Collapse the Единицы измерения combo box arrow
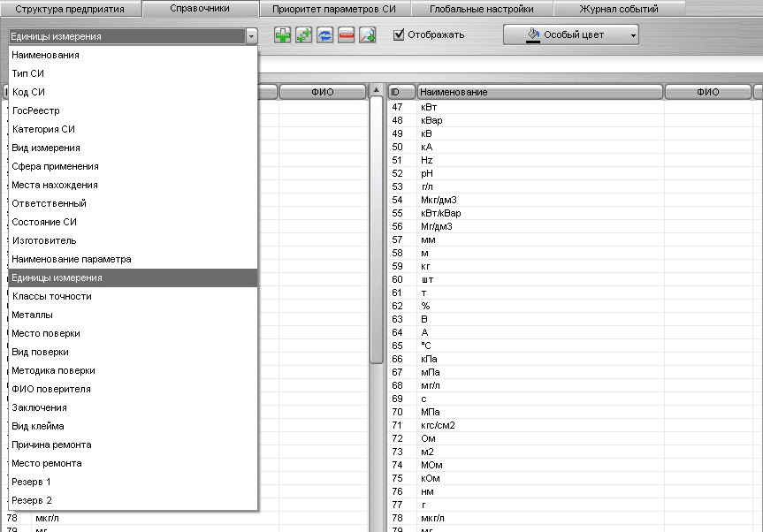This screenshot has height=532, width=763. coord(252,36)
